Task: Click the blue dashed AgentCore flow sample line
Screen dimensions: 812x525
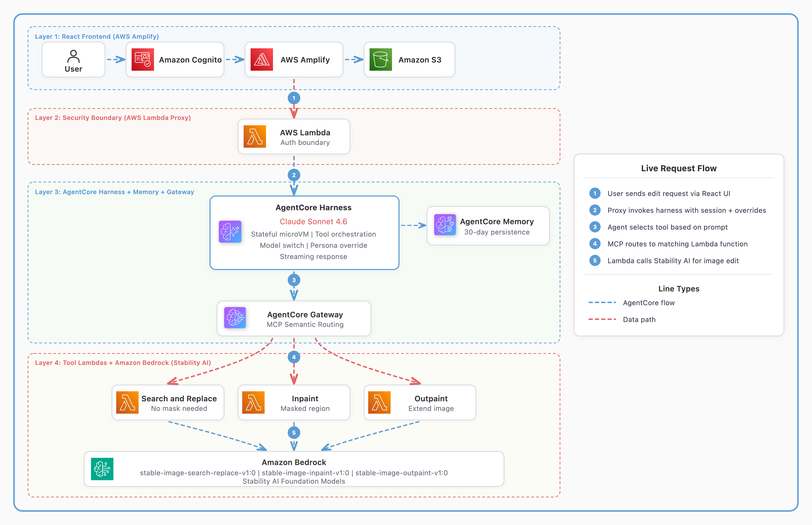Action: click(602, 302)
